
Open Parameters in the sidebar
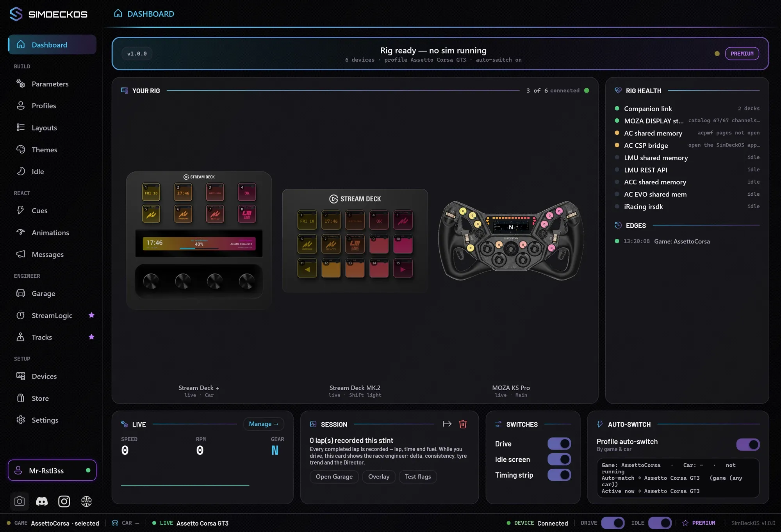pos(52,84)
